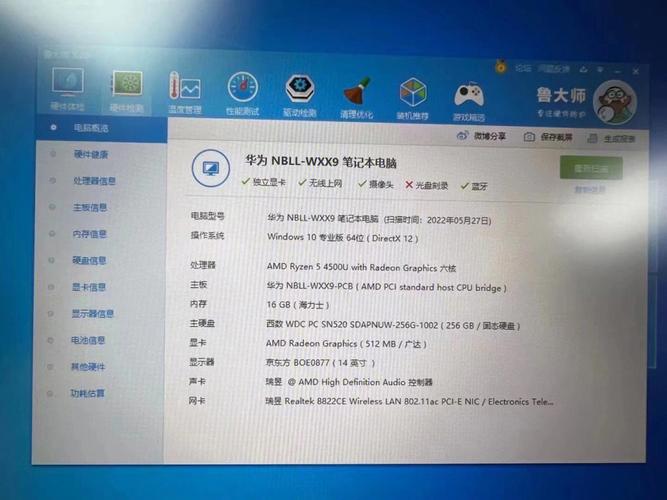Click the 无线上网 feature check

[x=320, y=183]
